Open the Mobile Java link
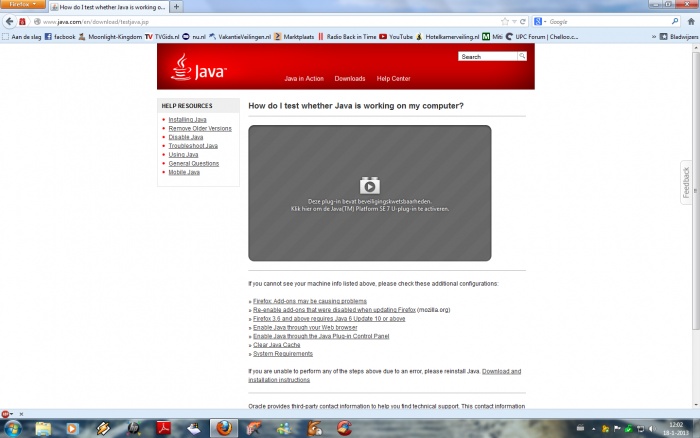 tap(184, 172)
